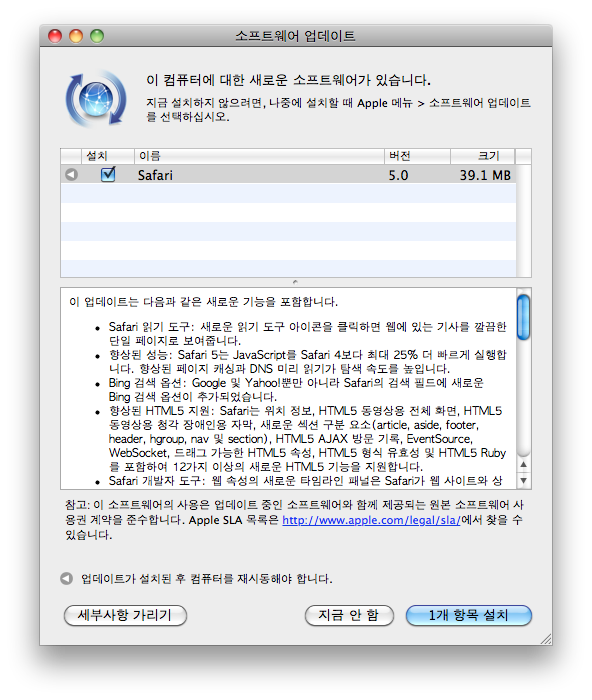
Task: Click the Safari 읽기 도구 bullet text
Action: (308, 333)
